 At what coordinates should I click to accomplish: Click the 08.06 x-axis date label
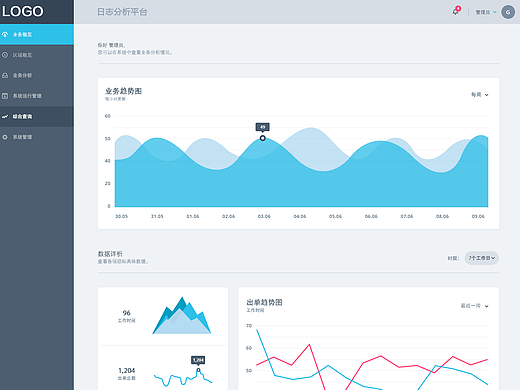(x=442, y=216)
